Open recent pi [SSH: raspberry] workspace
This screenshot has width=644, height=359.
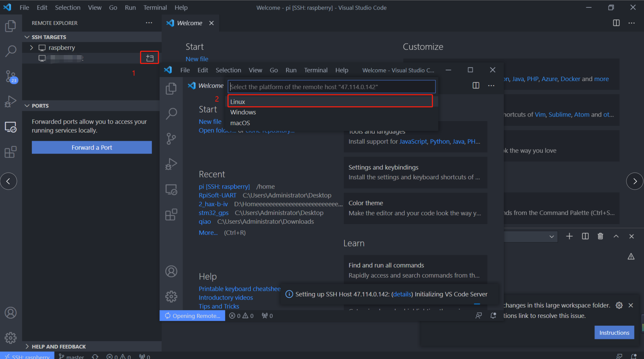click(x=224, y=187)
